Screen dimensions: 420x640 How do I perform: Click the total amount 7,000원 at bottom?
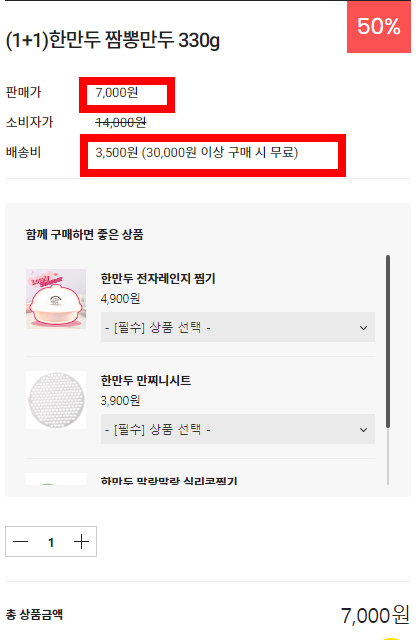(x=375, y=615)
